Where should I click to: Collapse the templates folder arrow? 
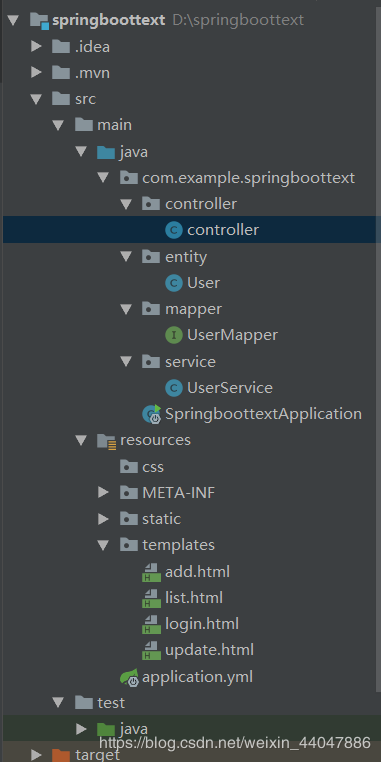pos(104,545)
